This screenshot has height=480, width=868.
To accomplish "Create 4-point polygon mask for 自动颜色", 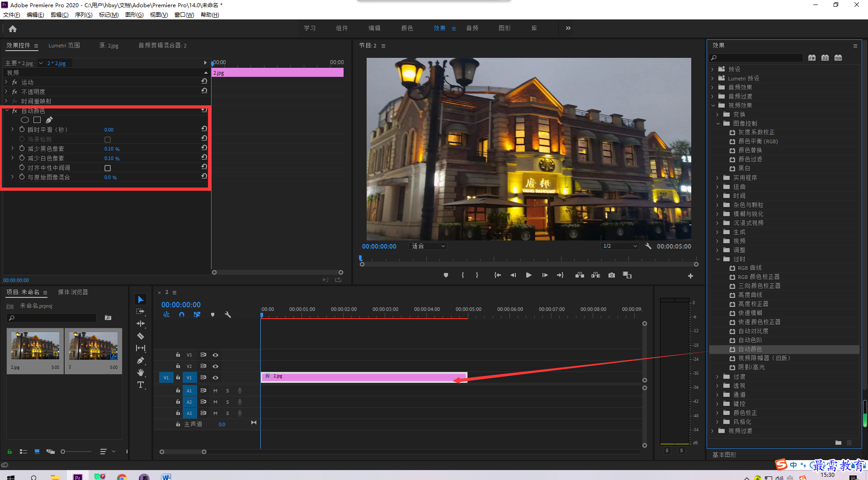I will 37,120.
